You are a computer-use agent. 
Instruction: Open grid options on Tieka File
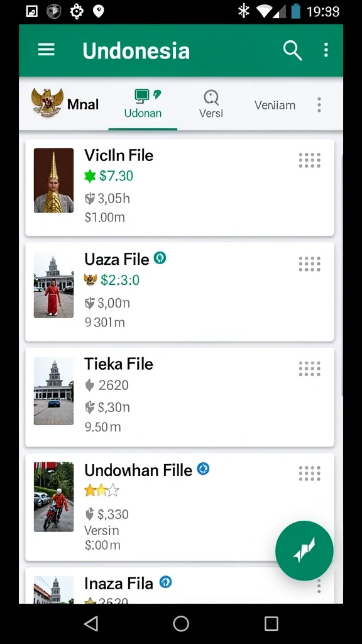pyautogui.click(x=309, y=369)
